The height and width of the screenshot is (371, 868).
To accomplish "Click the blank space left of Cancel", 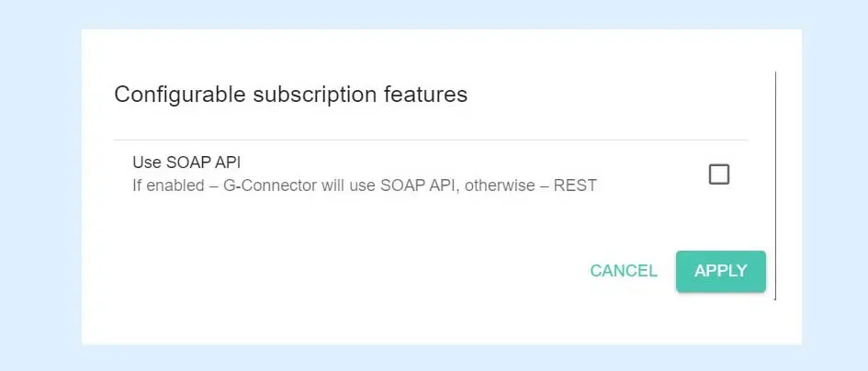I will coord(367,271).
